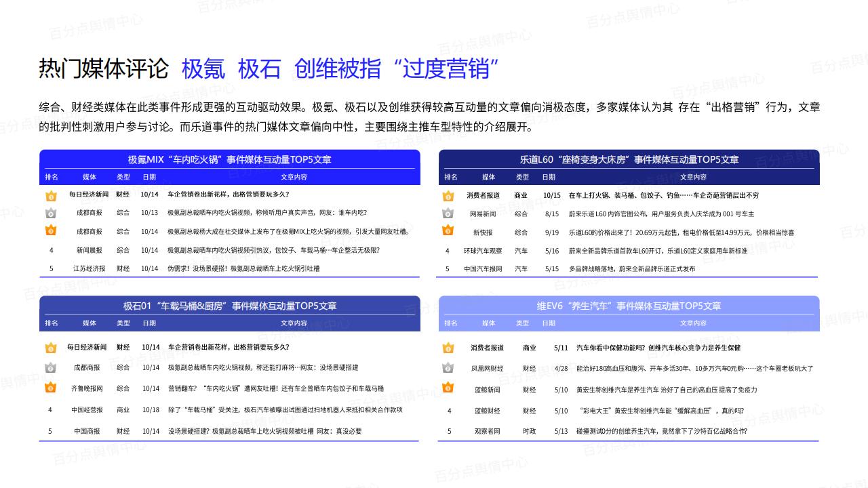
Task: Click rank 4 in 环球汽车观察 row
Action: pyautogui.click(x=448, y=251)
